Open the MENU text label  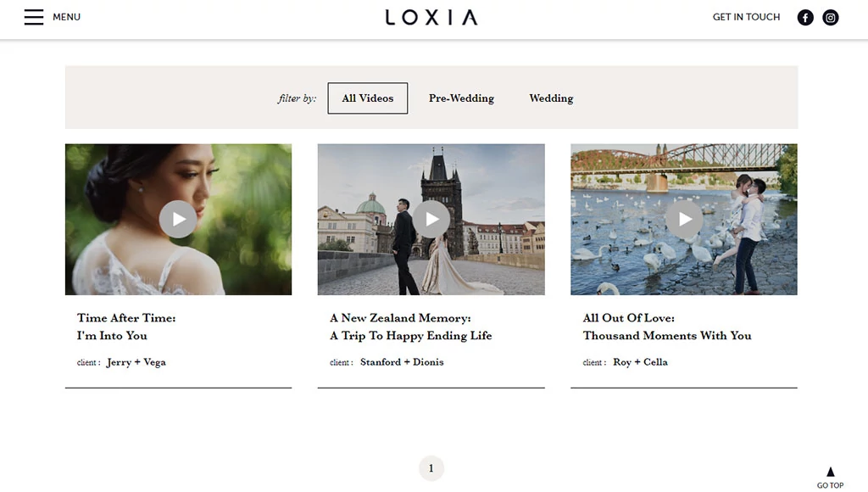pos(66,17)
